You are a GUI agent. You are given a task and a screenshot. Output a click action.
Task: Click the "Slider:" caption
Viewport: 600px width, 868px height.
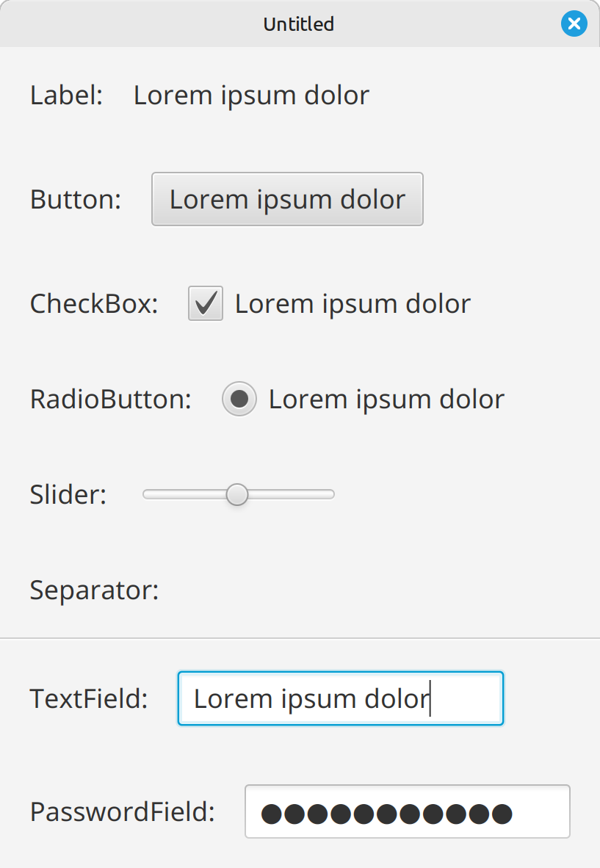point(68,495)
